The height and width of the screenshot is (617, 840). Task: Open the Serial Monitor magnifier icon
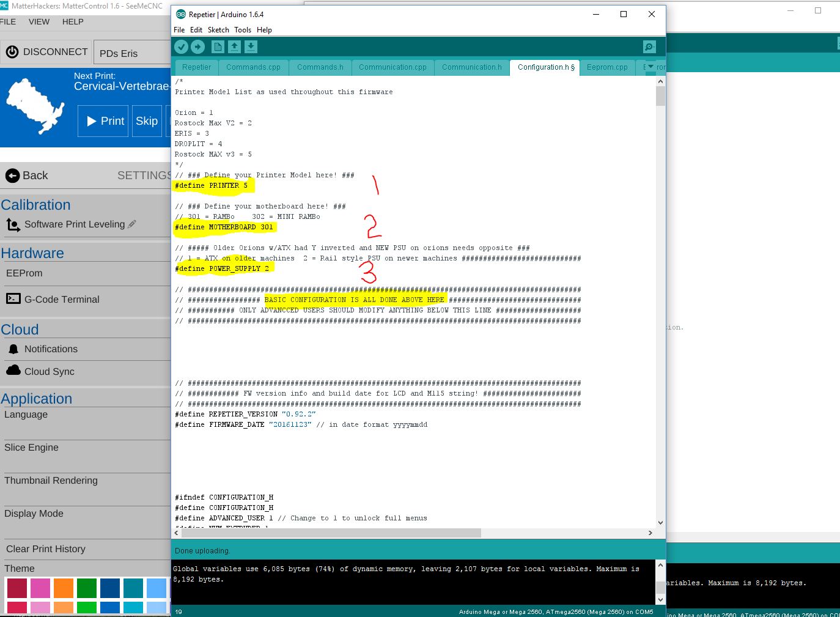click(x=649, y=47)
